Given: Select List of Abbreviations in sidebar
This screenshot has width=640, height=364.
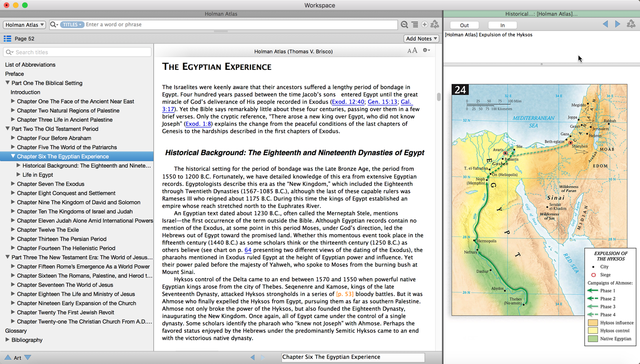Looking at the screenshot, I should (30, 65).
